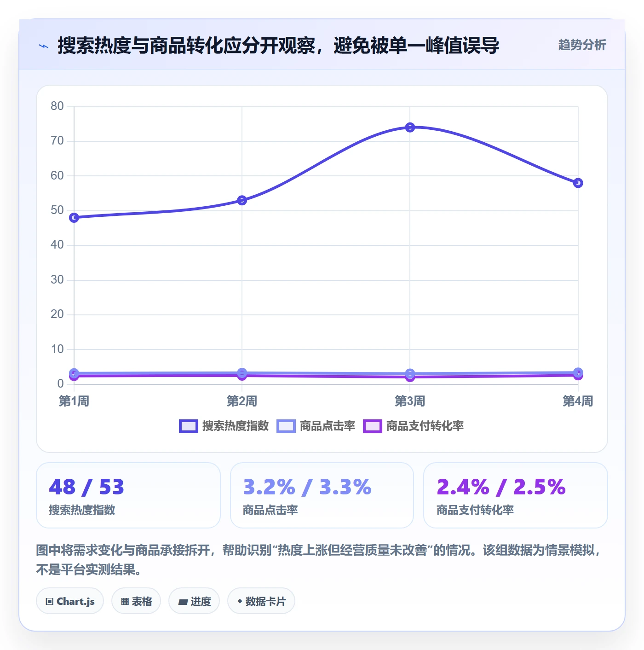Click the 第1周 x-axis label
Viewport: 644px width, 650px height.
click(74, 401)
